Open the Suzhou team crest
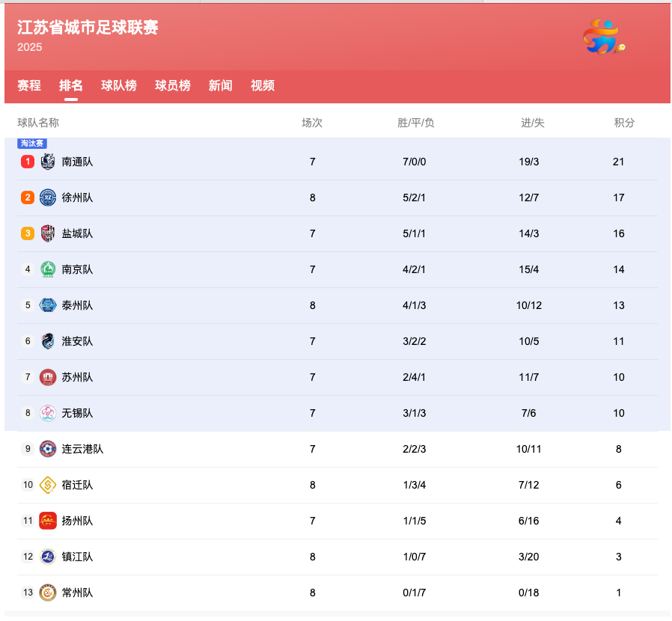The width and height of the screenshot is (672, 621). point(48,377)
